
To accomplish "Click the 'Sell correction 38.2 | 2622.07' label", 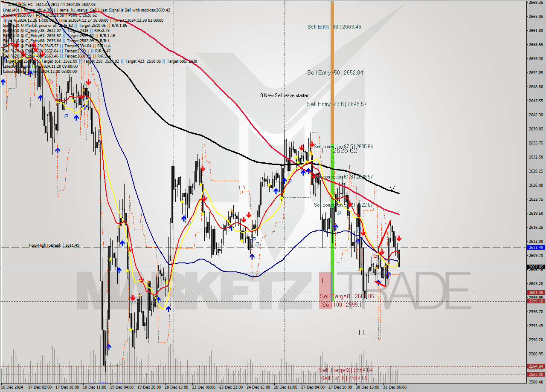I will pos(343,205).
